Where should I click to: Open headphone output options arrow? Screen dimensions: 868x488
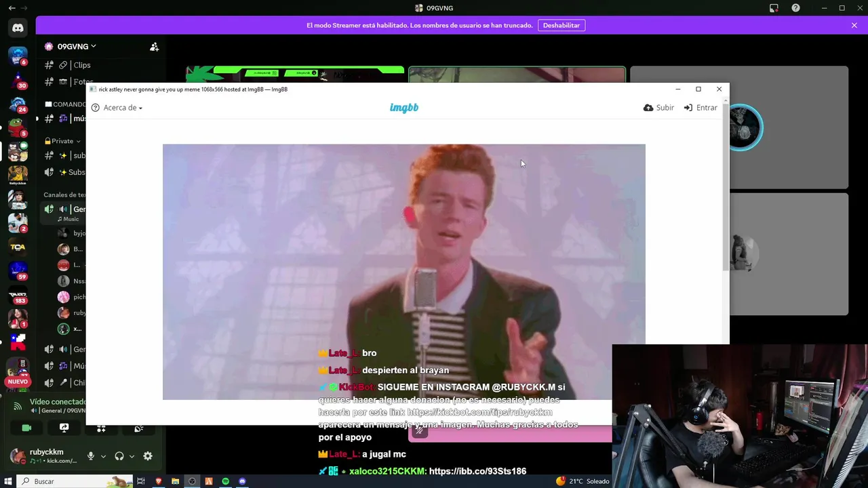pyautogui.click(x=132, y=457)
